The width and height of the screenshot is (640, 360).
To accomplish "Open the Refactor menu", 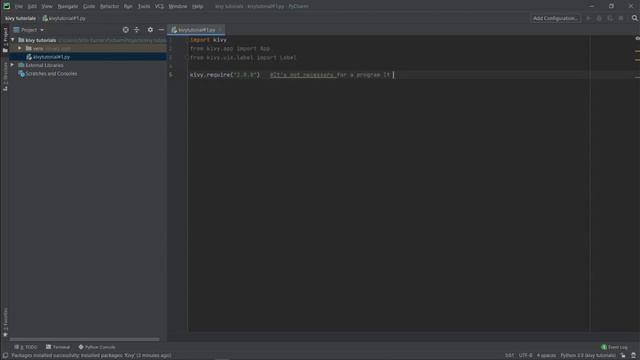I will tap(109, 6).
